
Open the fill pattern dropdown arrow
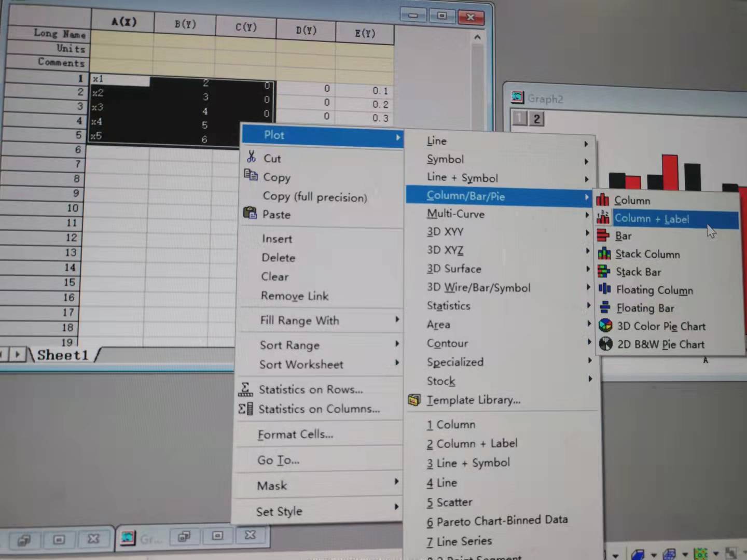tap(717, 554)
